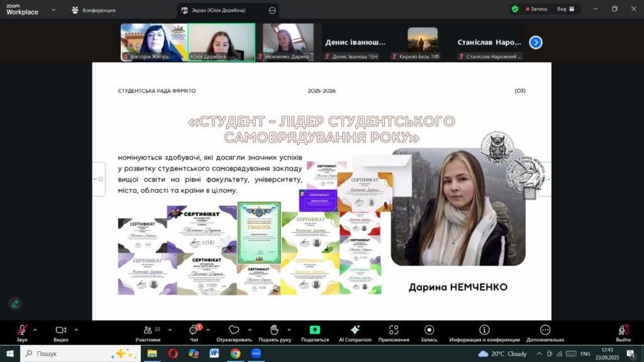The image size is (644, 362).
Task: Open the Приложения apps icon
Action: [394, 330]
